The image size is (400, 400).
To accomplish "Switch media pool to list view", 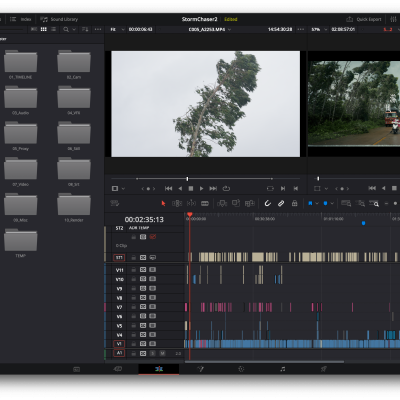I will 53,29.
